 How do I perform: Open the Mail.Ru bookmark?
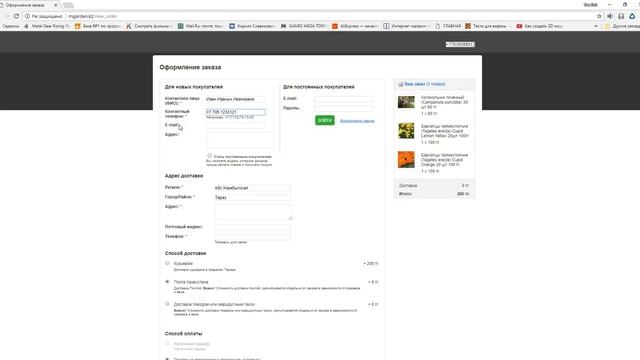(200, 26)
